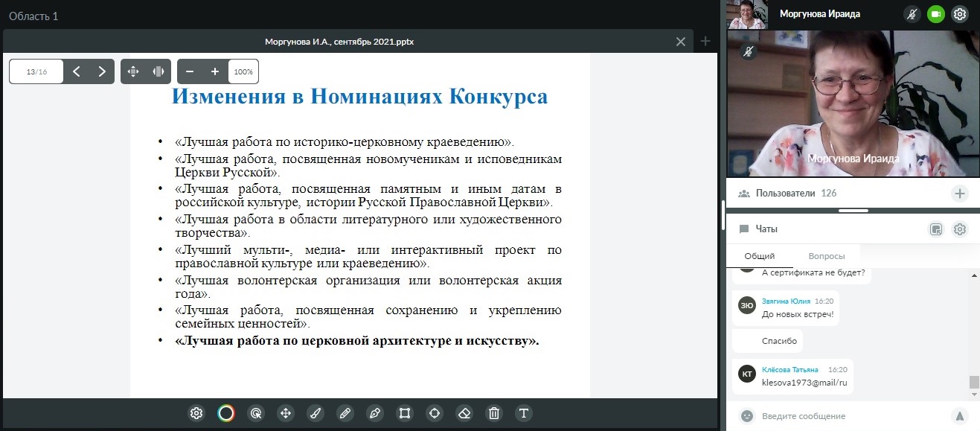Click the muted microphone badge on the video

point(750,51)
